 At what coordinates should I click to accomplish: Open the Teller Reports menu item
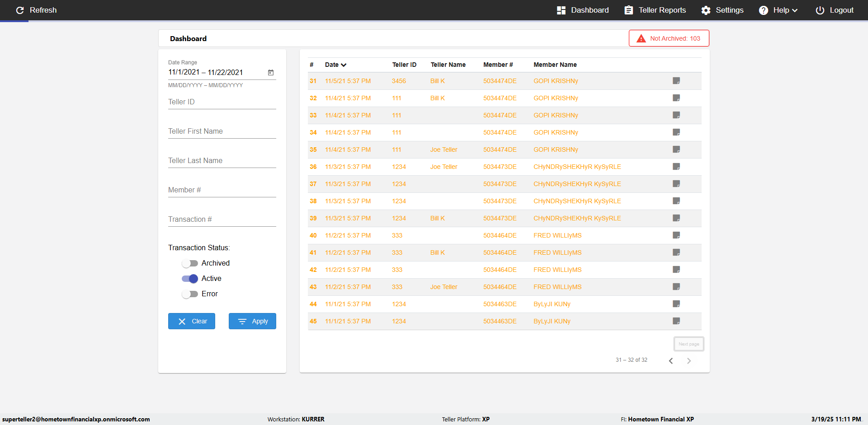(x=655, y=10)
